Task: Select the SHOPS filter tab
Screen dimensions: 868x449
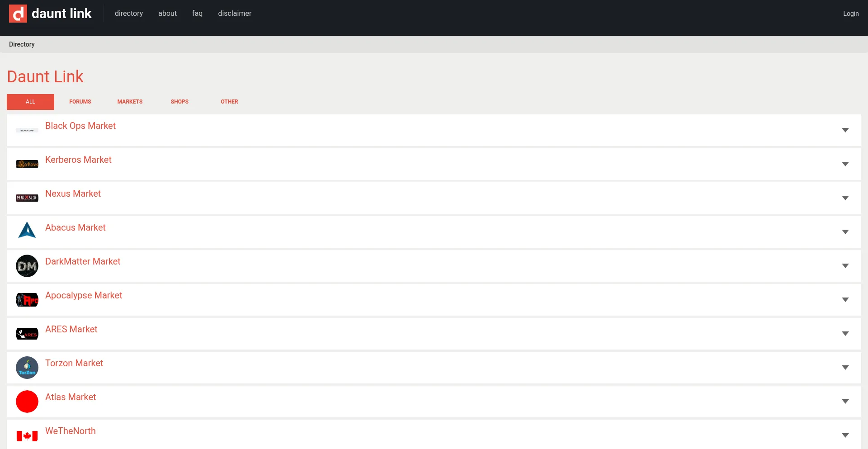Action: tap(179, 102)
